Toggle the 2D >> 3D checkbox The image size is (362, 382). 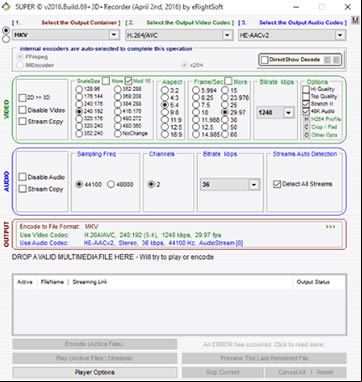(22, 98)
